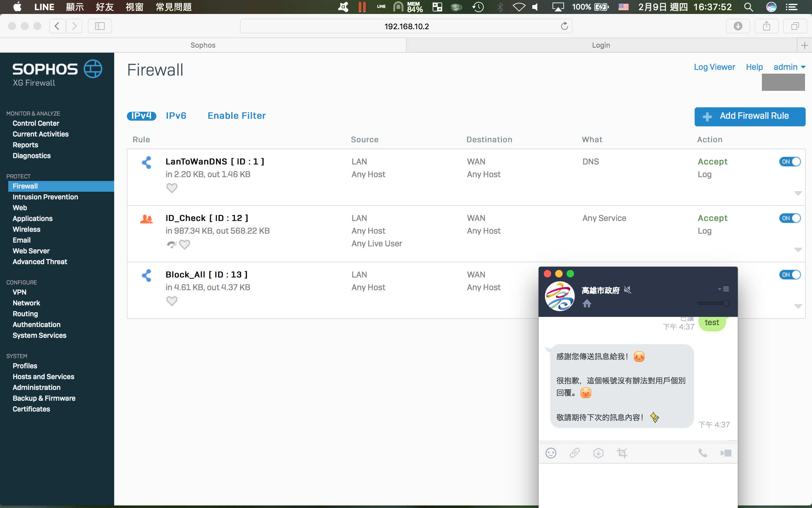Click the Safari address bar 192.168.10.2
The width and height of the screenshot is (812, 508).
click(406, 26)
